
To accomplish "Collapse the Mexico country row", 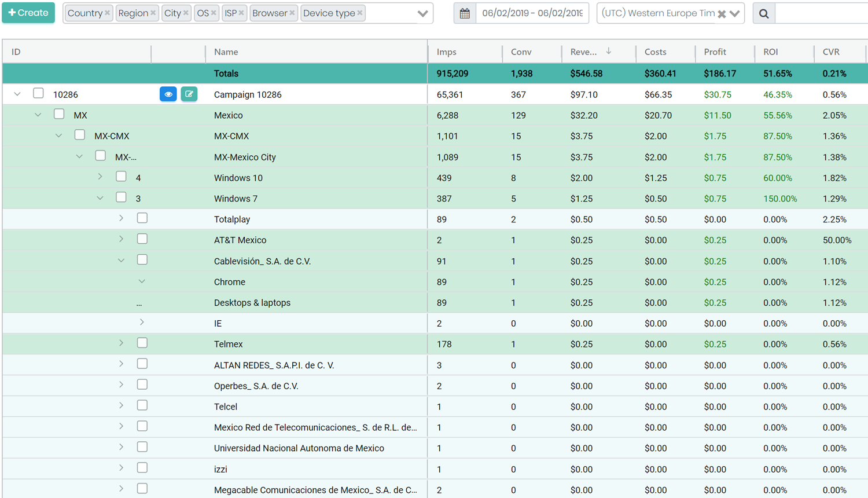I will (x=38, y=115).
